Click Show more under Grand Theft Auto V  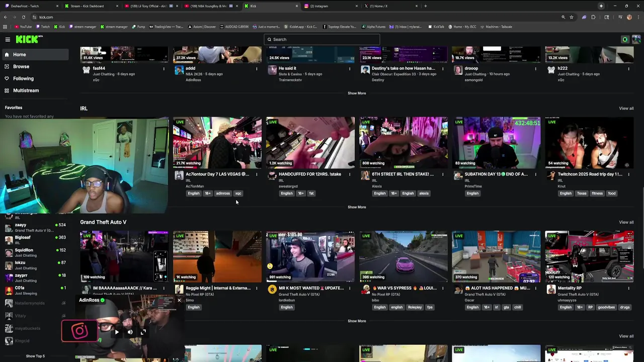[357, 321]
